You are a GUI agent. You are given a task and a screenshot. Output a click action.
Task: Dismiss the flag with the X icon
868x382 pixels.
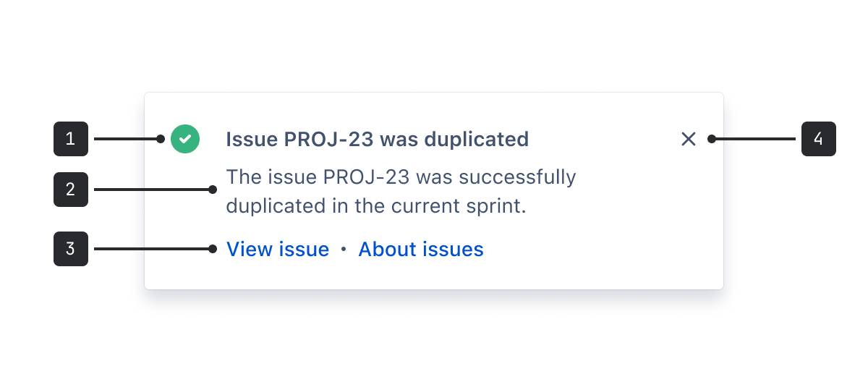(x=689, y=139)
